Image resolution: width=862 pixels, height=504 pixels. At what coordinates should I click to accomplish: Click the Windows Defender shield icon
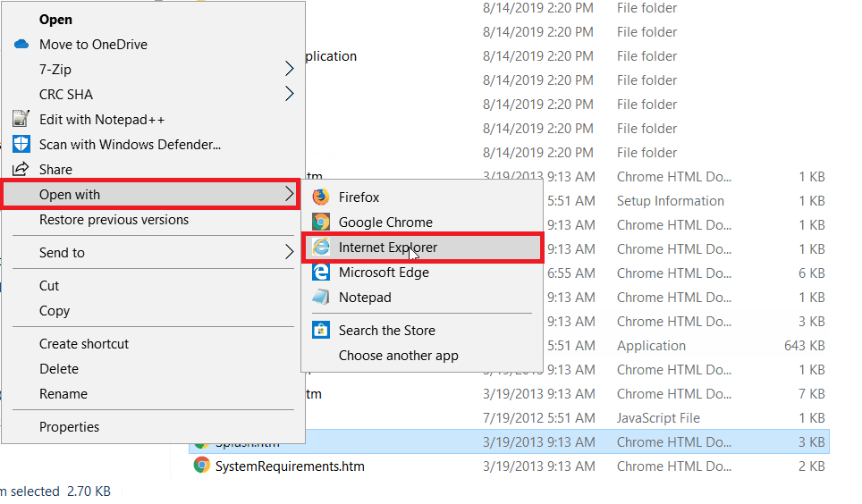[21, 145]
